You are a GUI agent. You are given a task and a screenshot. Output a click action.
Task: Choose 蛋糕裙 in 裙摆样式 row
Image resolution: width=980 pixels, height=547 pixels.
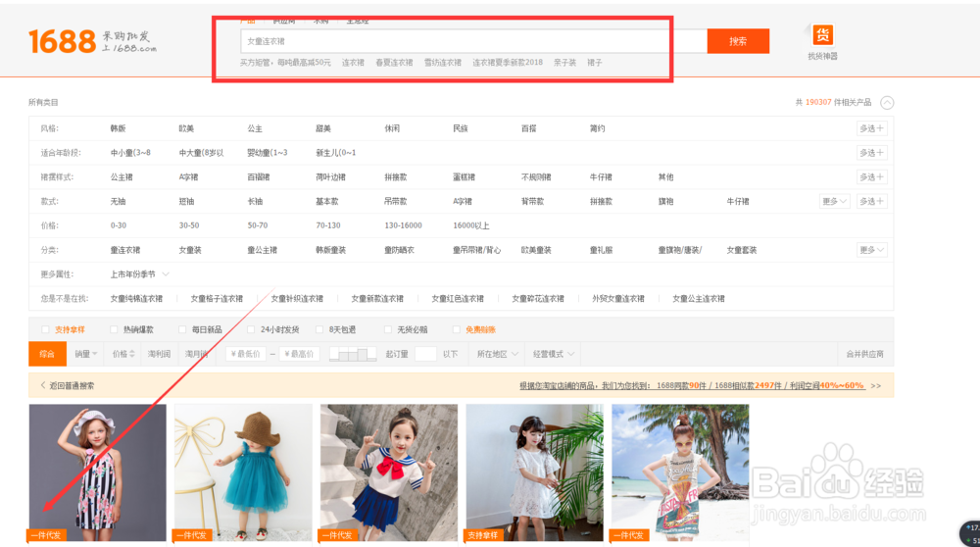(x=464, y=176)
